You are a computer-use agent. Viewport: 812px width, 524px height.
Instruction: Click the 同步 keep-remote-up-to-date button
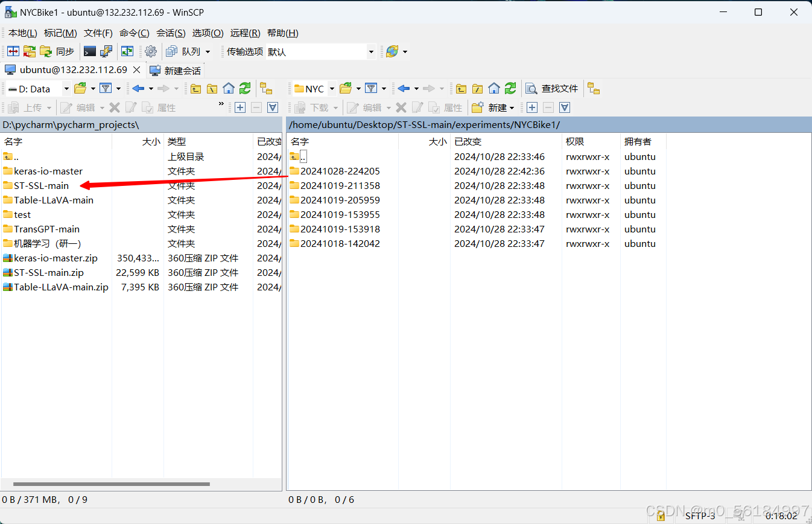tap(58, 52)
